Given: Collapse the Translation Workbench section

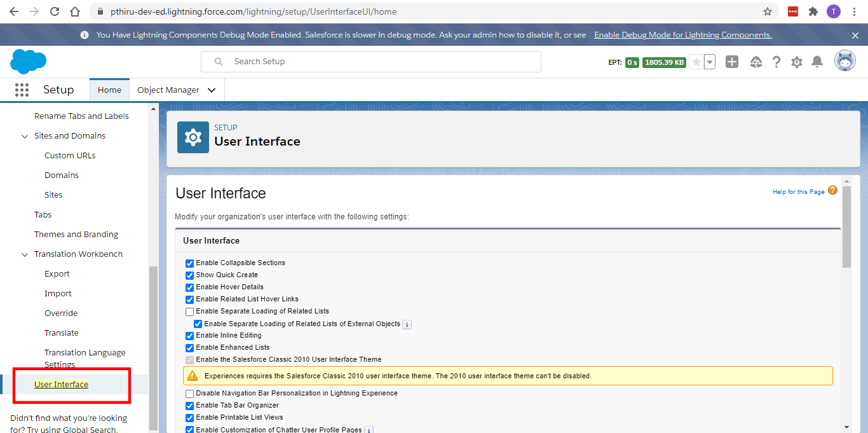Looking at the screenshot, I should 25,254.
